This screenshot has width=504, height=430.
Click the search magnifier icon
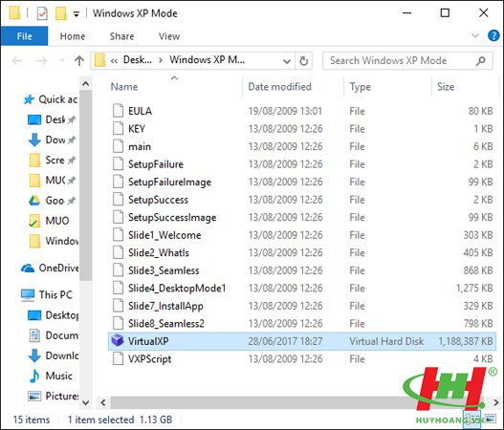(480, 61)
